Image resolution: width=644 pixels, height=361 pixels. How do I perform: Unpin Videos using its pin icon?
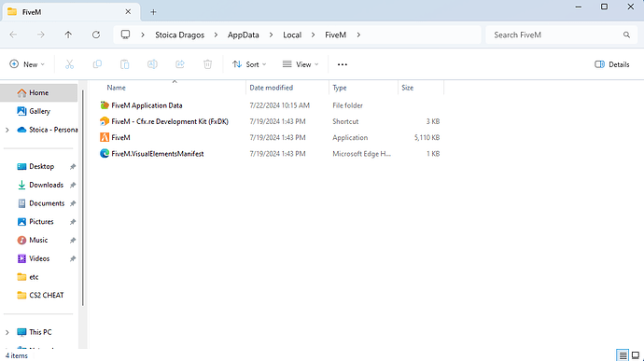point(73,258)
